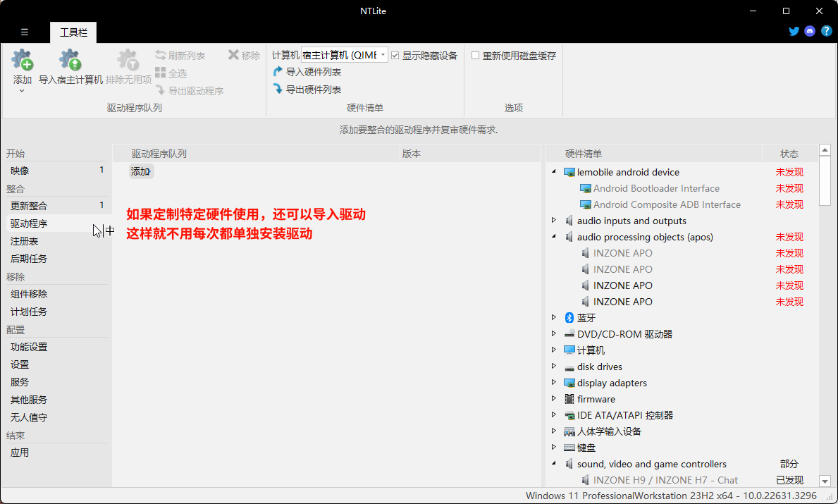
Task: Click the 人体学输入设备 icon
Action: pos(569,432)
